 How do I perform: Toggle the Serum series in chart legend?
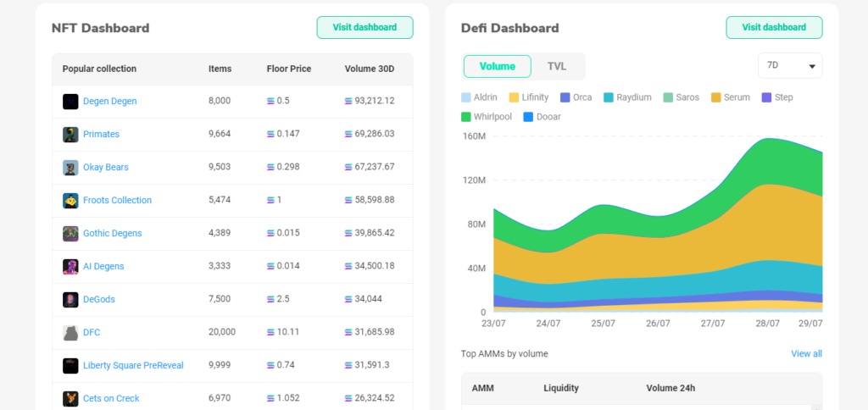(730, 97)
